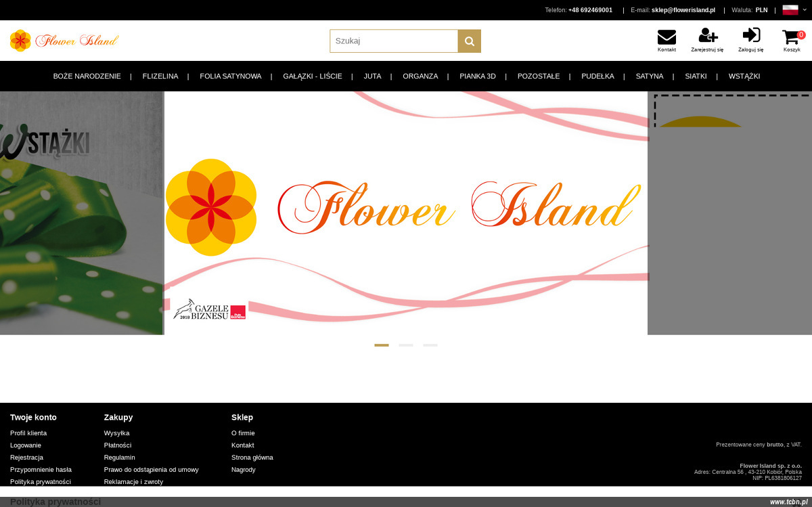Screen dimensions: 812x507
Task: Open the FOLIA SATYNOWA category
Action: coord(231,76)
